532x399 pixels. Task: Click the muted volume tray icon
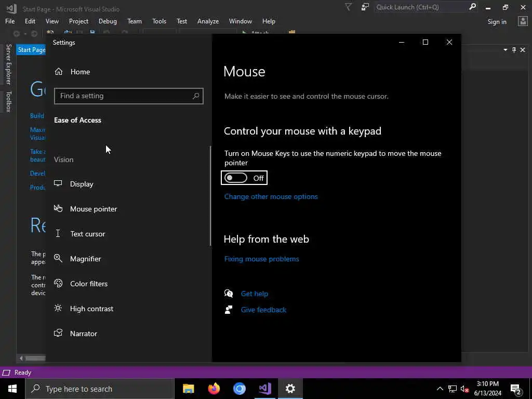465,389
